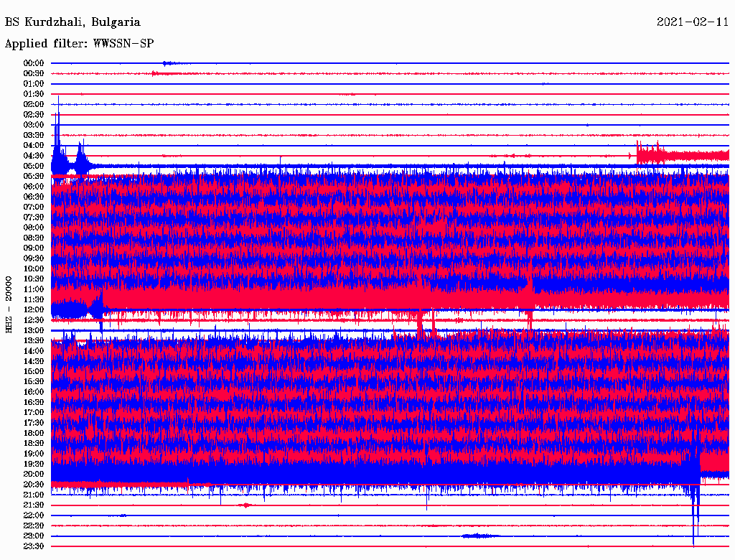Select the 09:30 time label
This screenshot has width=735, height=560.
(34, 258)
